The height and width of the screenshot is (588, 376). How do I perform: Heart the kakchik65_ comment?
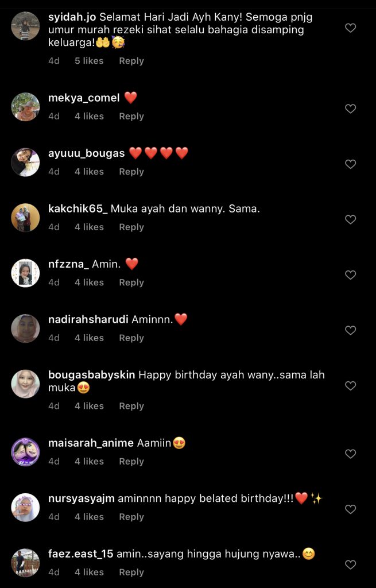point(350,219)
